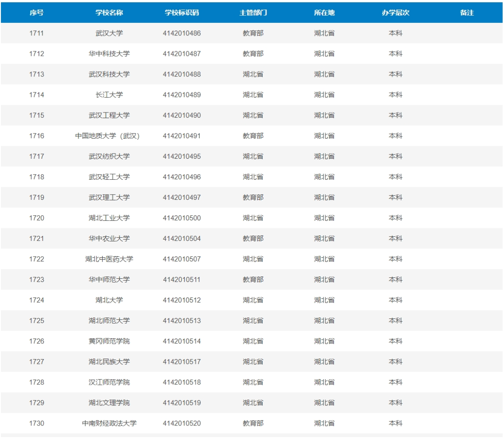The image size is (504, 438).
Task: Select the 武汉大学 school name cell
Action: coord(109,33)
